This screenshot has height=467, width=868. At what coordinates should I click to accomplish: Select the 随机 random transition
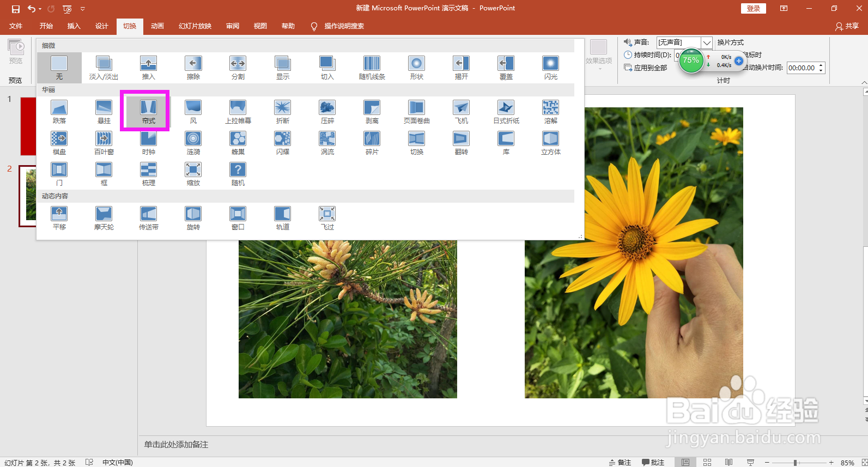[x=238, y=174]
